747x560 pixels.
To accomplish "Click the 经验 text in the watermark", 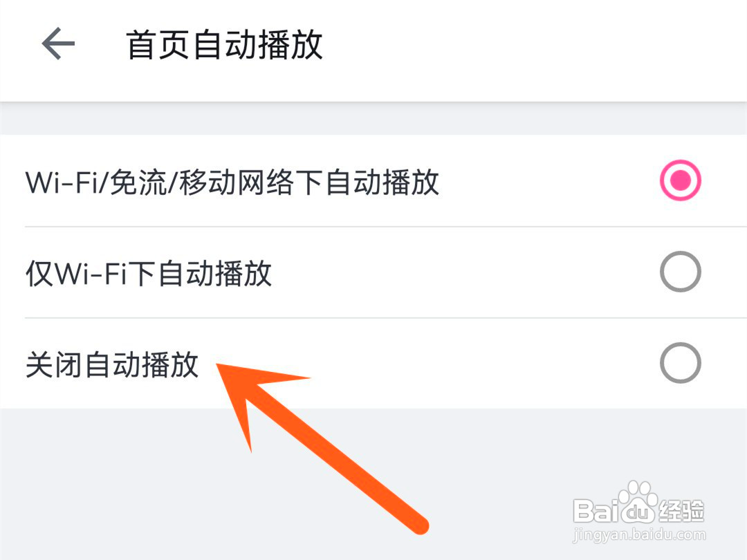I will pyautogui.click(x=681, y=511).
